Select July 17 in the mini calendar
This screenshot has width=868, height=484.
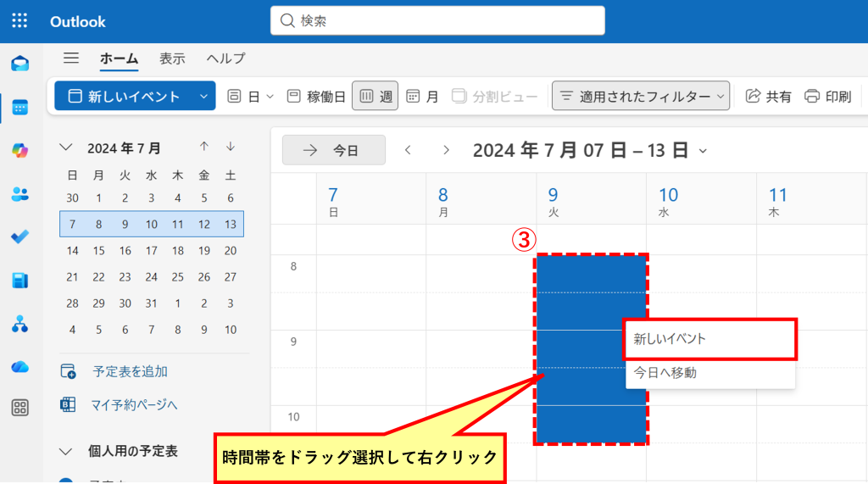(x=151, y=251)
